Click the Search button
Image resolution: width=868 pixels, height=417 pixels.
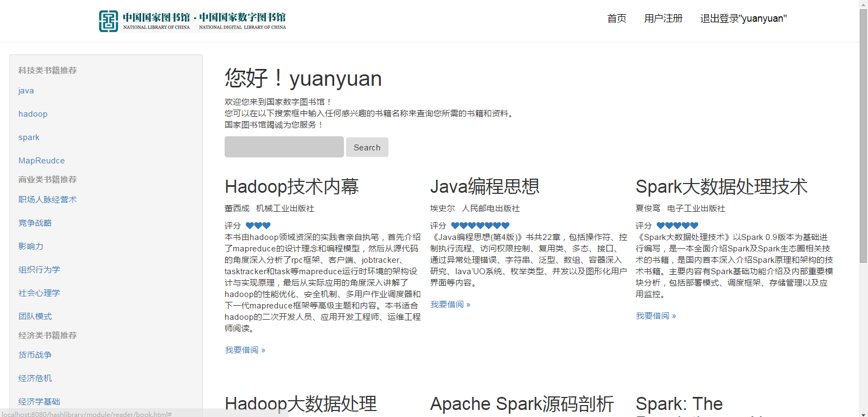pyautogui.click(x=367, y=147)
